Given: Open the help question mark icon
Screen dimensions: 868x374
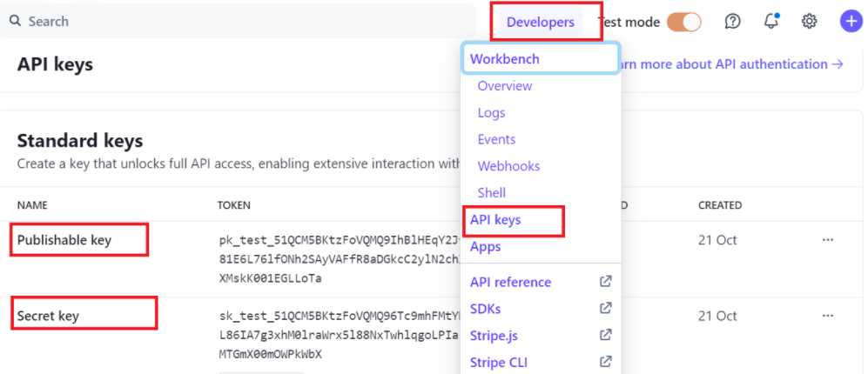Looking at the screenshot, I should click(732, 22).
